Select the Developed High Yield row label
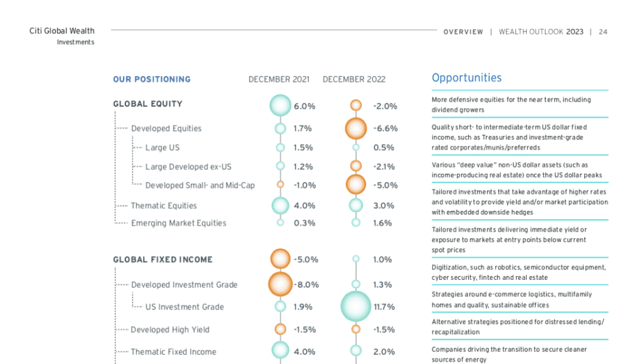641x364 pixels. point(170,329)
